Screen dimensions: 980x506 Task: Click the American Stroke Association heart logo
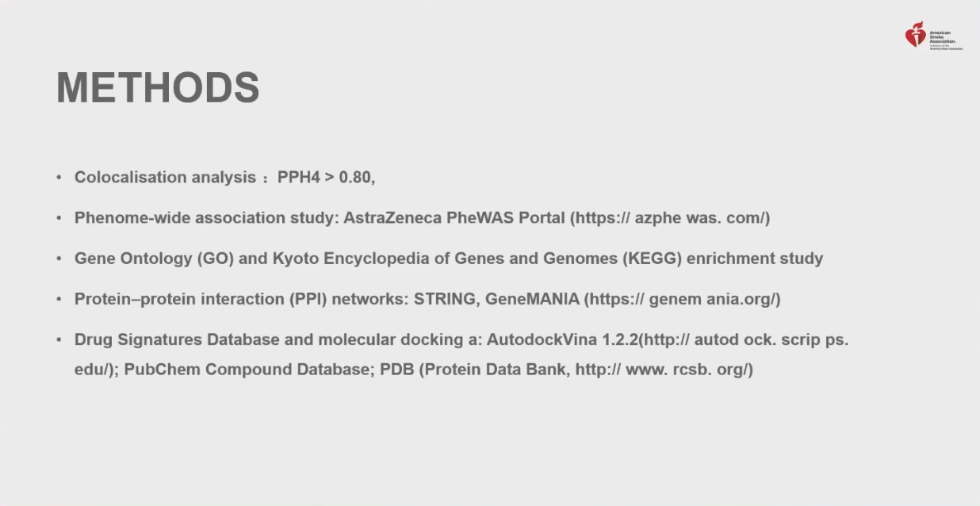(916, 35)
